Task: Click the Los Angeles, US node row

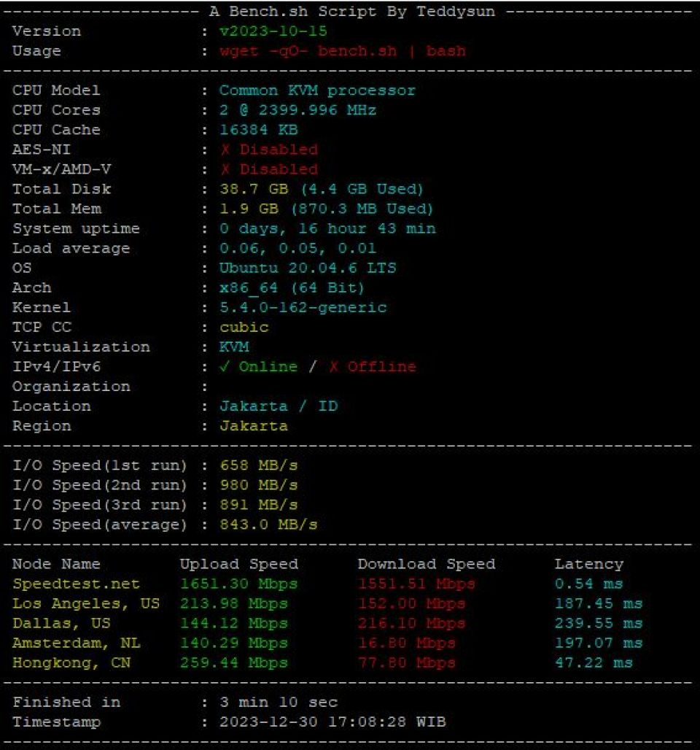Action: (327, 603)
